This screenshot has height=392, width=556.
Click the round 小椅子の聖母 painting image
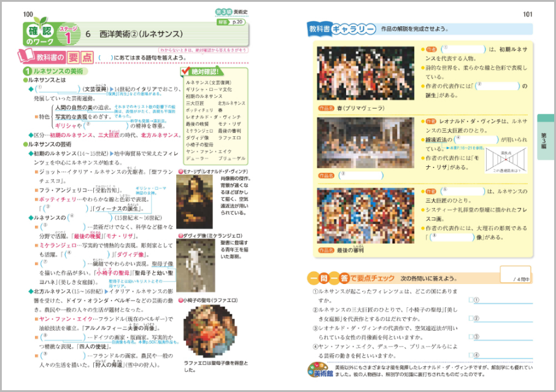point(210,331)
